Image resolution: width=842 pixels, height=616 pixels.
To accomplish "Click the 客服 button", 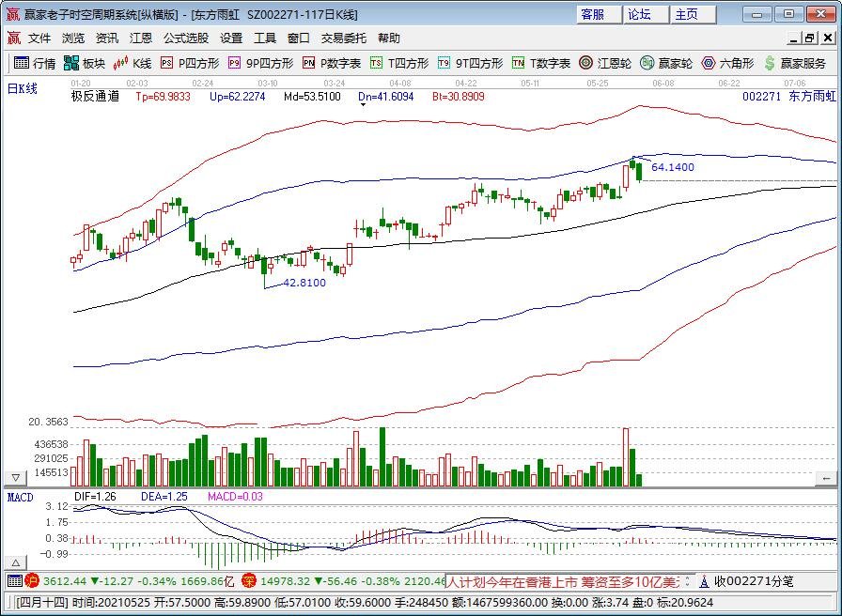I will click(600, 14).
